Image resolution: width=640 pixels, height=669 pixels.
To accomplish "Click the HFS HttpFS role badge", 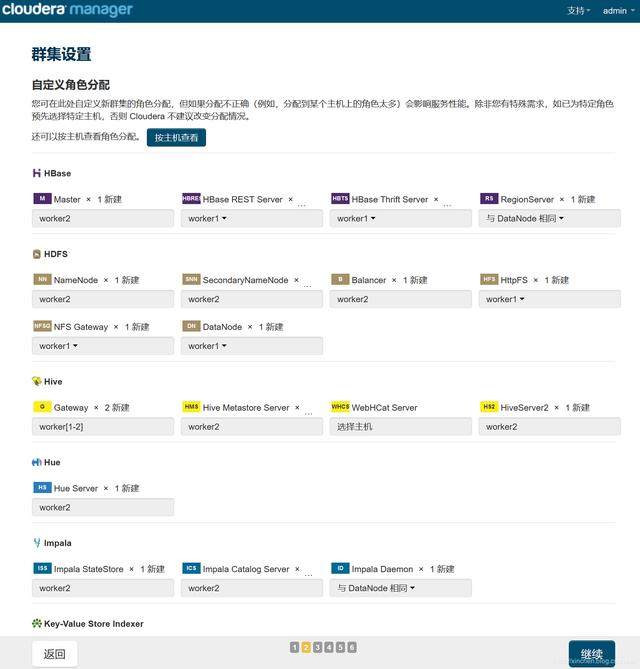I will pos(489,279).
